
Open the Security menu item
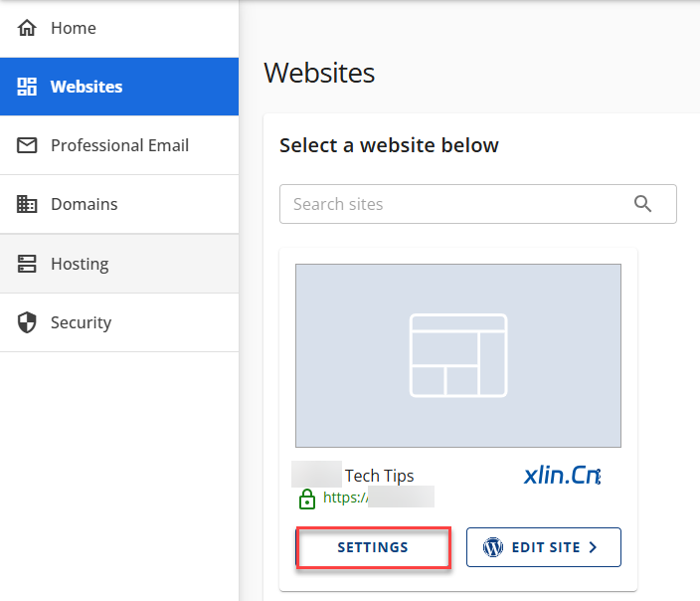(81, 322)
